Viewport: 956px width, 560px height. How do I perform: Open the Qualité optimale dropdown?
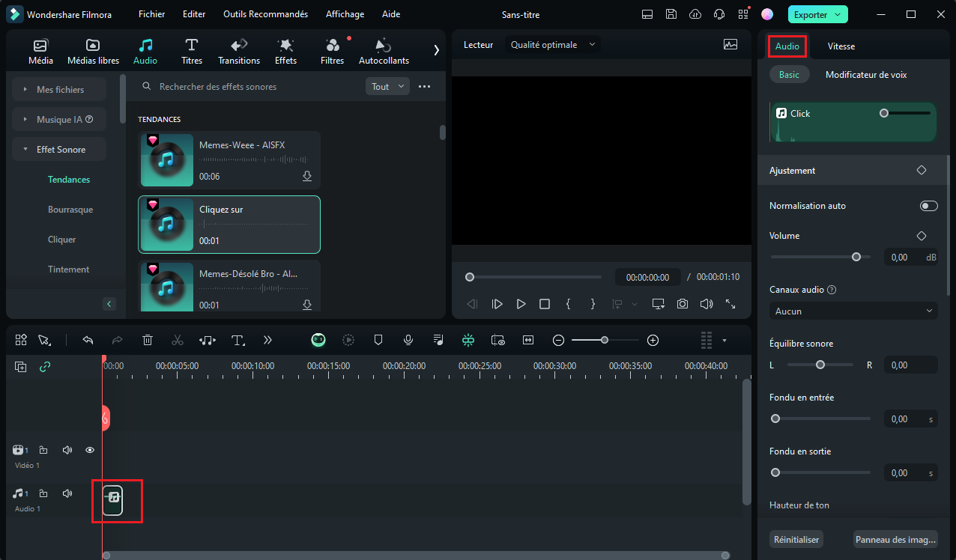pyautogui.click(x=553, y=45)
